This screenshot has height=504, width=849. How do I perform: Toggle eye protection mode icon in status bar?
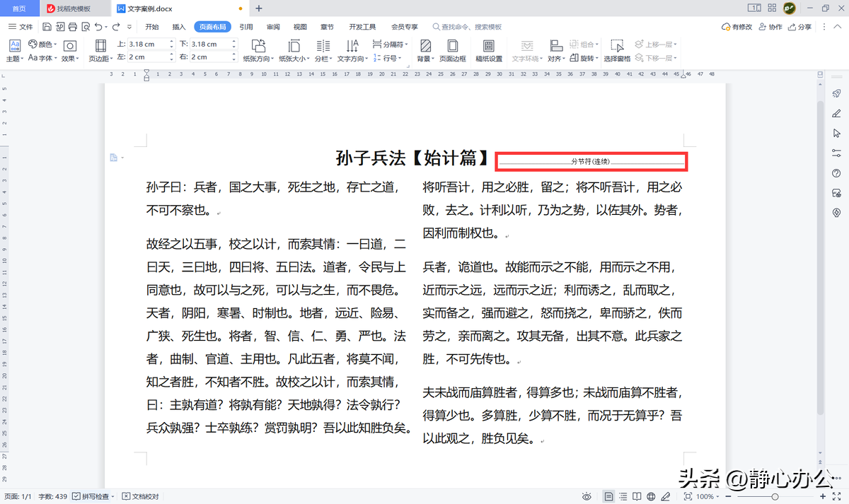587,497
